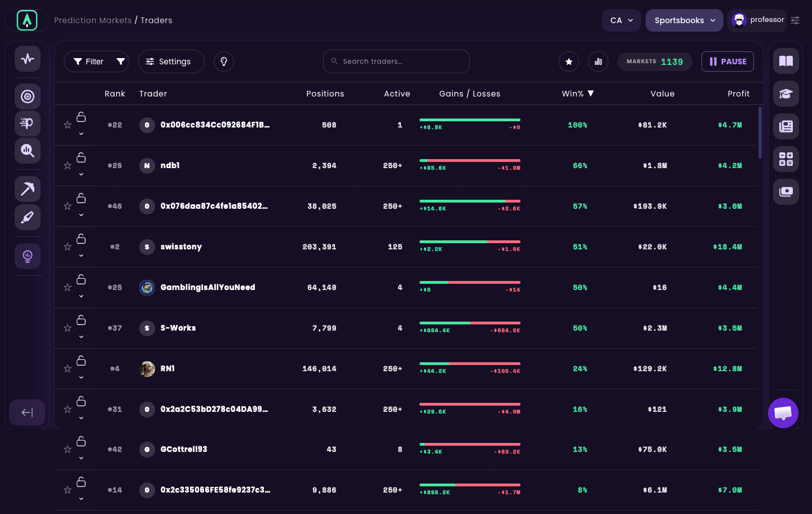Go to Prediction Markets breadcrumb

tap(93, 20)
